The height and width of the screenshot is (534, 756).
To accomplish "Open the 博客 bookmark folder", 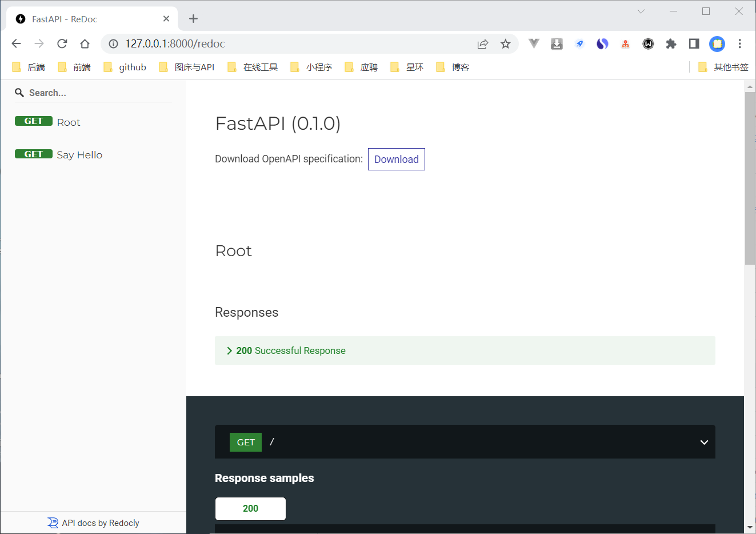I will point(453,67).
